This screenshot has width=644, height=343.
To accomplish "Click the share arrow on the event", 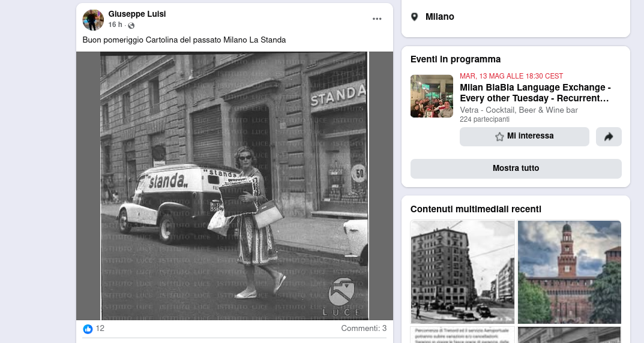I will click(x=609, y=137).
